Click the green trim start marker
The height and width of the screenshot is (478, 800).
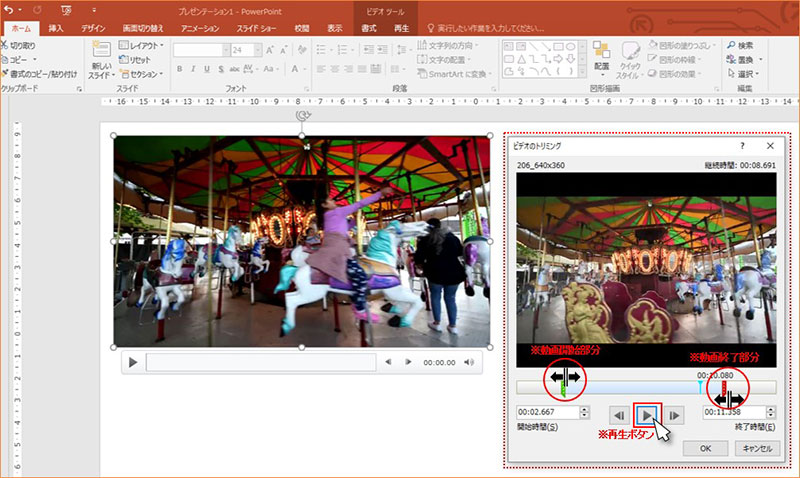(565, 390)
